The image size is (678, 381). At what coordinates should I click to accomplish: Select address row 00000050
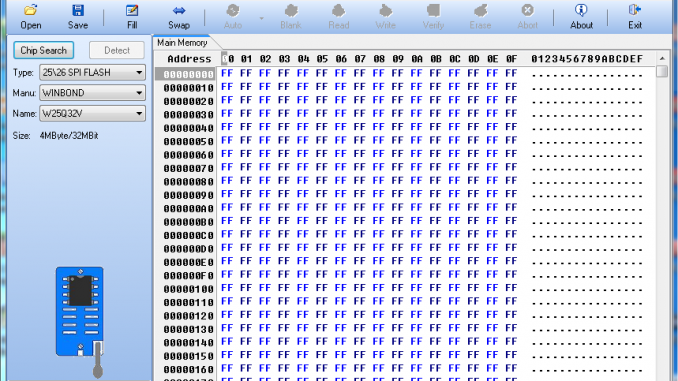tap(189, 141)
